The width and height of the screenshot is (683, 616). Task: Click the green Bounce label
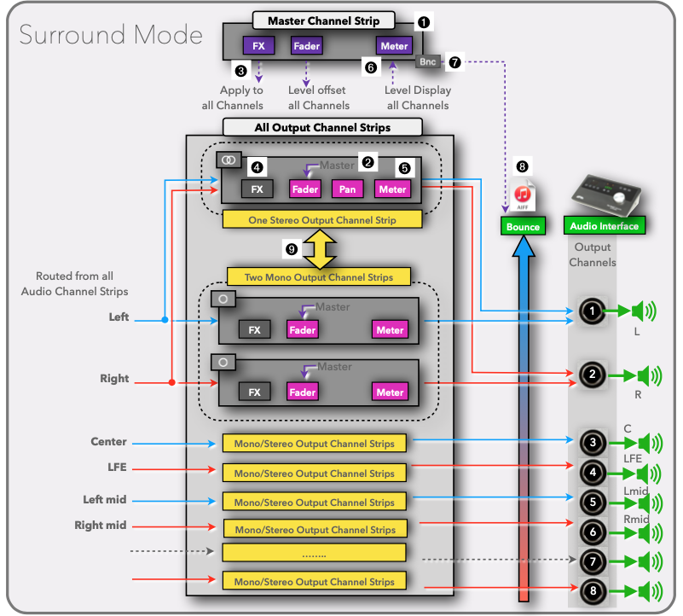click(x=523, y=226)
